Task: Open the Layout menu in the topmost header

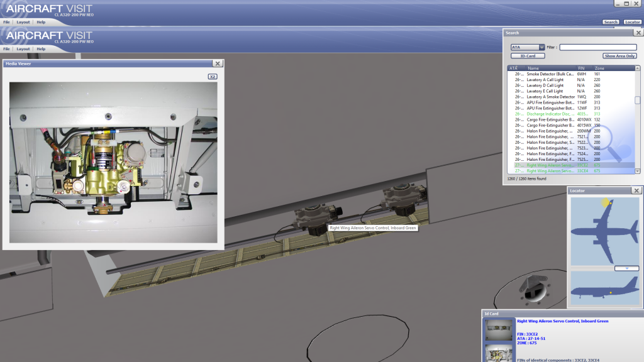Action: tap(23, 22)
